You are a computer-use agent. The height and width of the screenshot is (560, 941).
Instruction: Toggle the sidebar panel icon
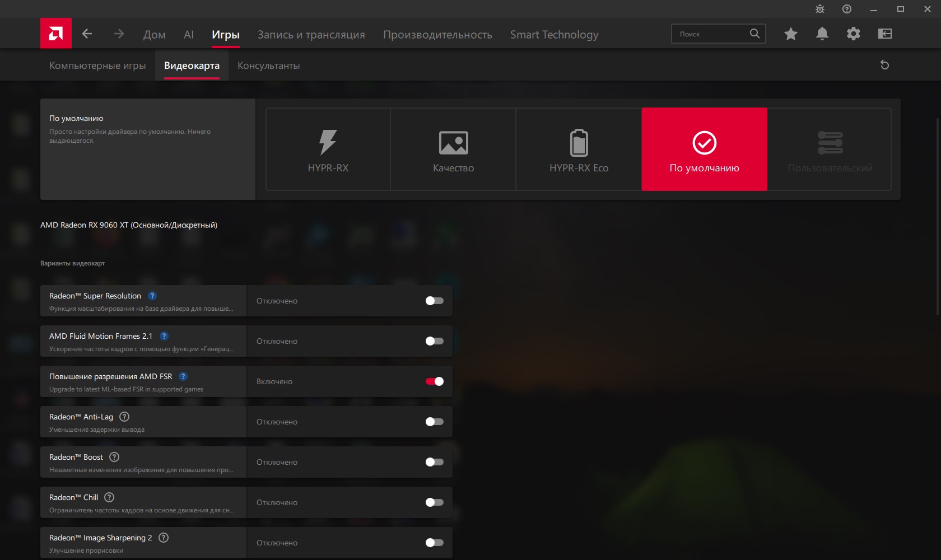click(x=885, y=34)
